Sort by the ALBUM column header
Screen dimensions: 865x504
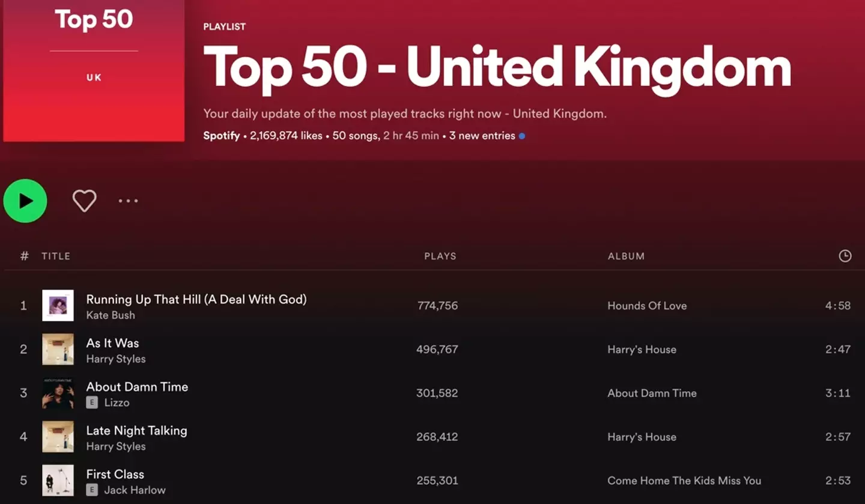(x=626, y=256)
